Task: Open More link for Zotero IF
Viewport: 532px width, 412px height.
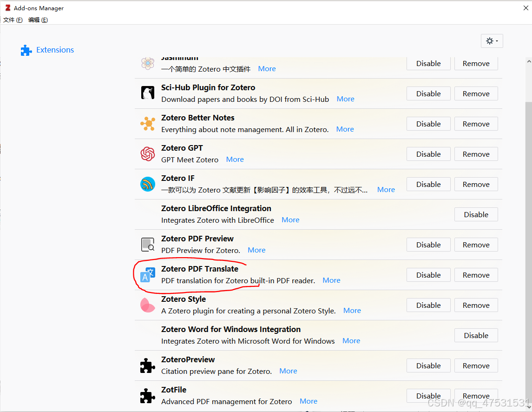Action: click(386, 190)
